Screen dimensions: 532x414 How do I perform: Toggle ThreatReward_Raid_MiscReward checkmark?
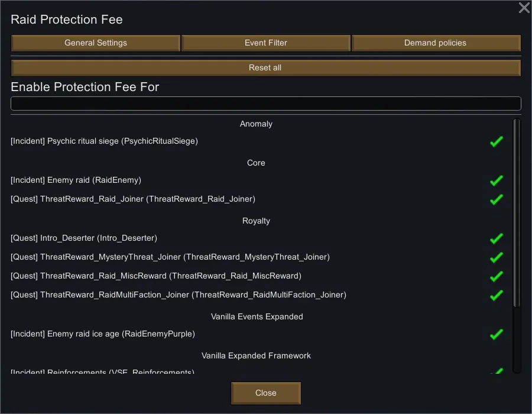tap(496, 276)
